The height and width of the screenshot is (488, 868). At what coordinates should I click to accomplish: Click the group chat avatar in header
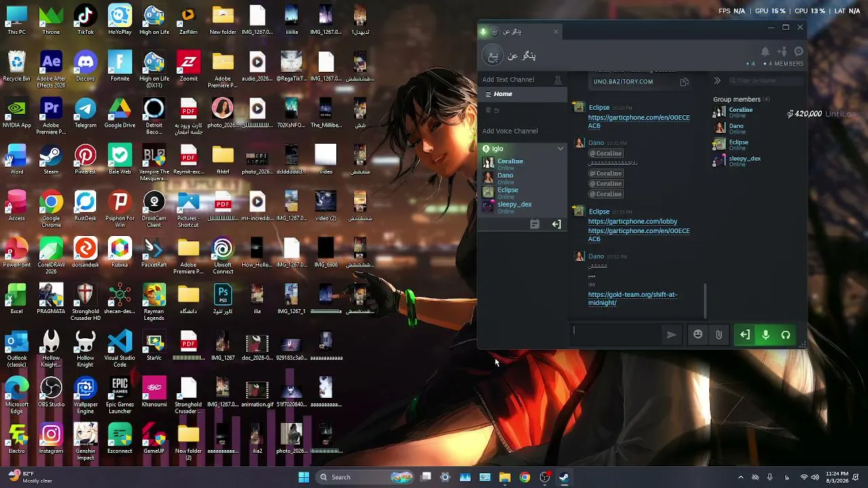pos(492,56)
